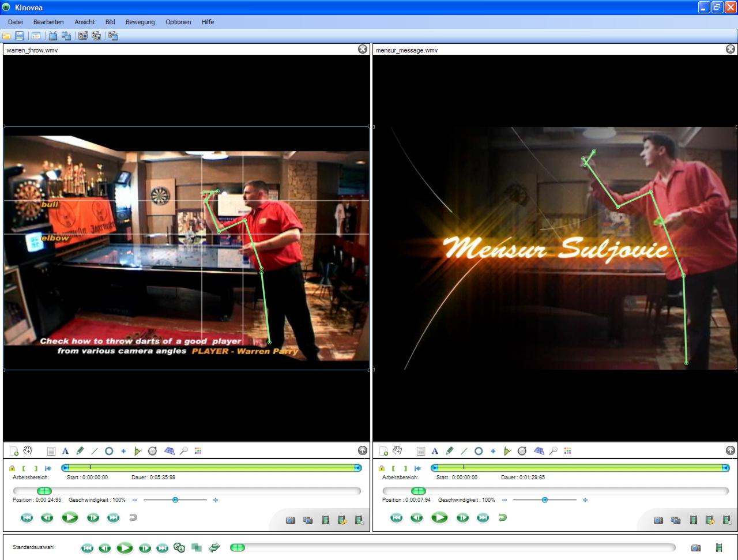
Task: Switch to two capture screens layout
Action: click(96, 36)
